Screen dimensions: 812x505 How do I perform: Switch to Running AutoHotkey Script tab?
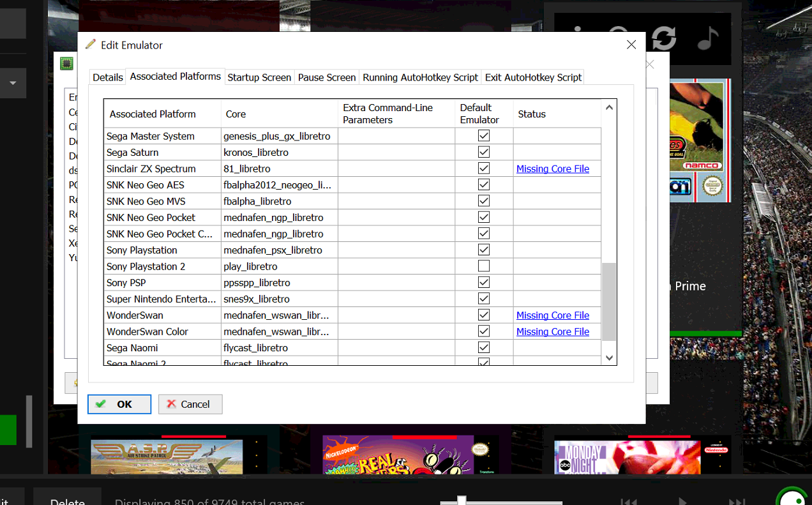[420, 77]
